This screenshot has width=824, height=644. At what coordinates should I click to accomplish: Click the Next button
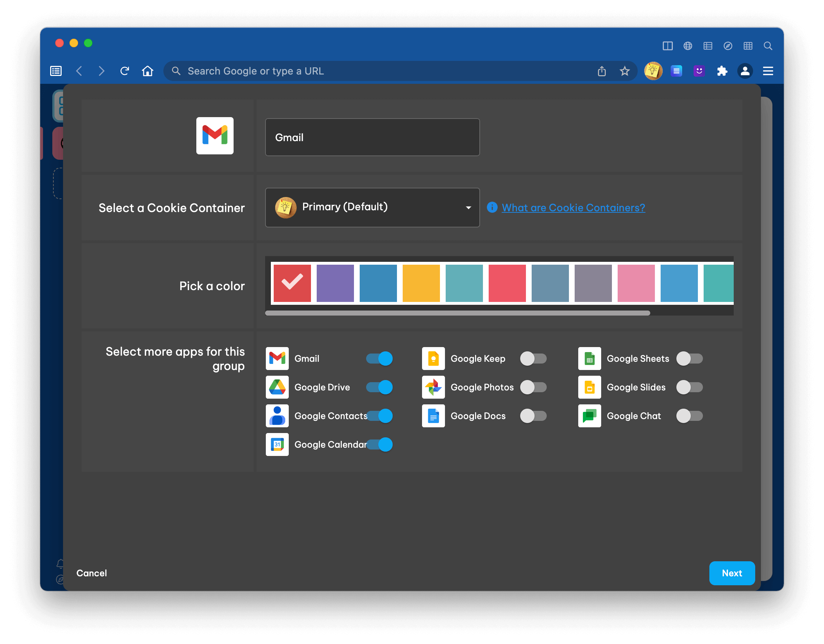pyautogui.click(x=732, y=573)
